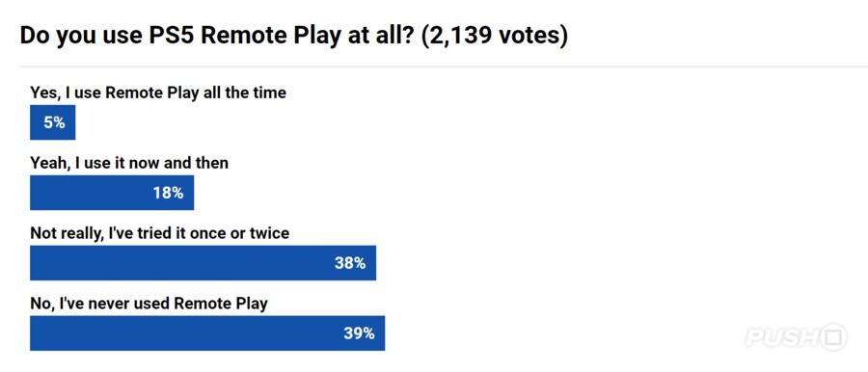
Task: Click the 5% percentage label
Action: [x=54, y=123]
